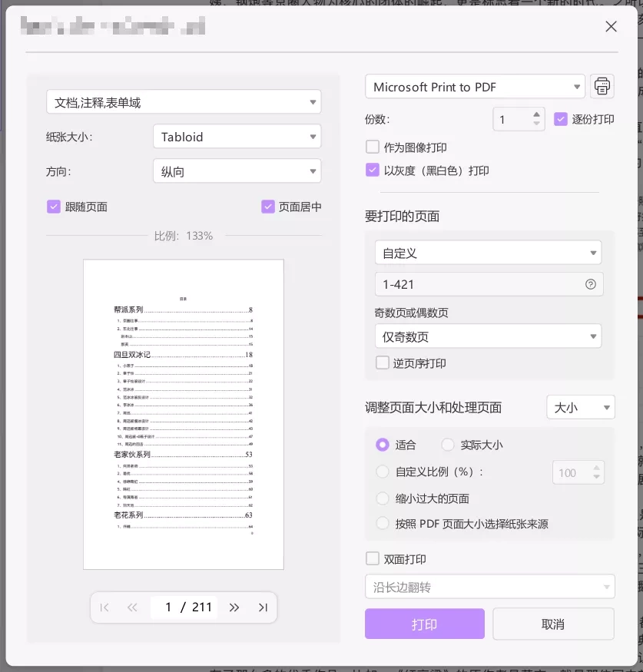Viewport: 643px width, 672px height.
Task: Click preview page number field
Action: point(184,607)
